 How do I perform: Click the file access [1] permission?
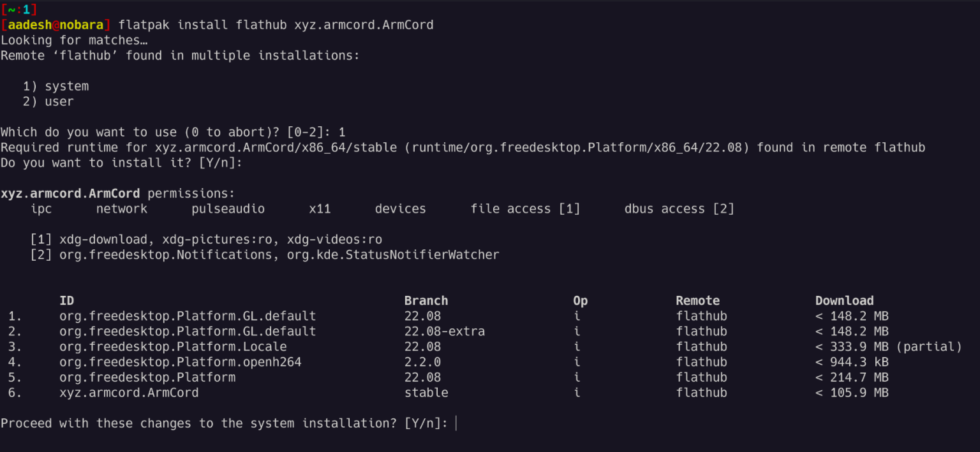(524, 208)
